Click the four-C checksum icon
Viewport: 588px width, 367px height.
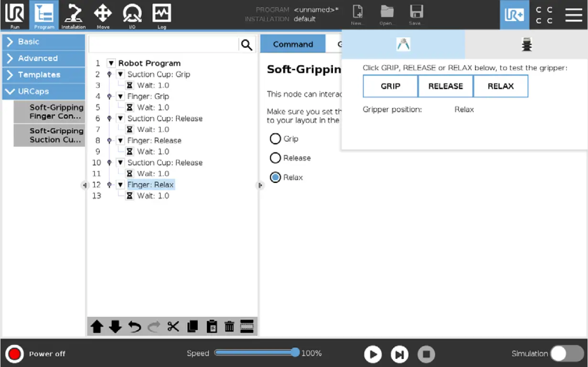click(x=544, y=15)
